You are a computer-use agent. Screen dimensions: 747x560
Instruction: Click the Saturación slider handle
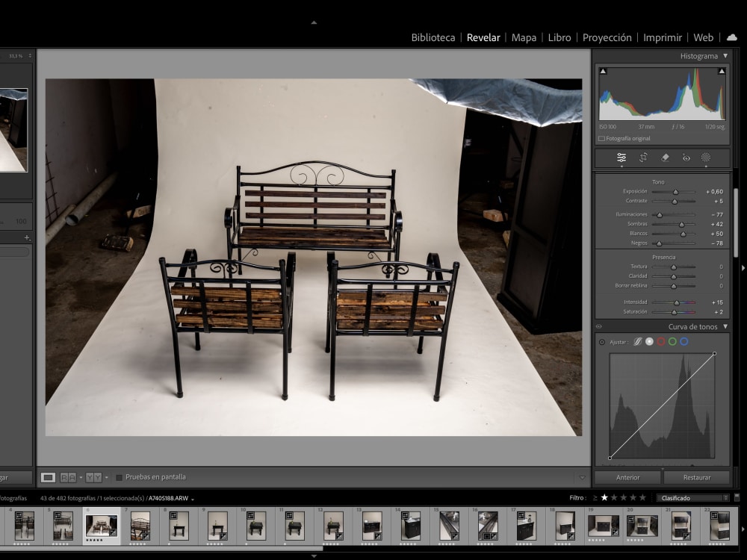(674, 312)
